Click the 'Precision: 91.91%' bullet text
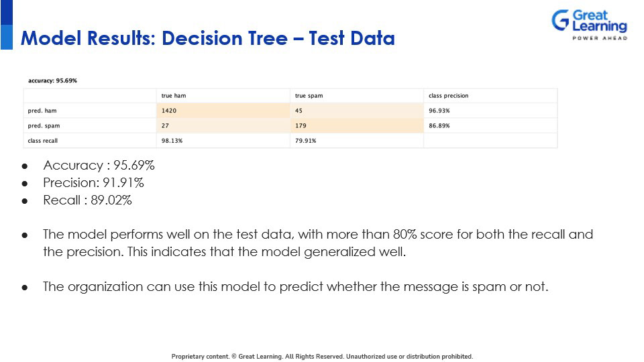This screenshot has height=362, width=644. [x=93, y=182]
